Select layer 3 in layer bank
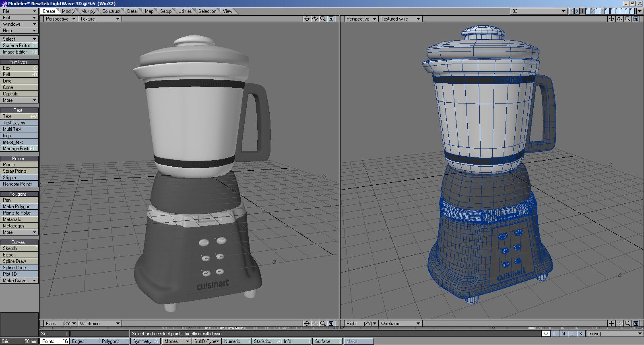The width and height of the screenshot is (644, 345). coord(598,11)
